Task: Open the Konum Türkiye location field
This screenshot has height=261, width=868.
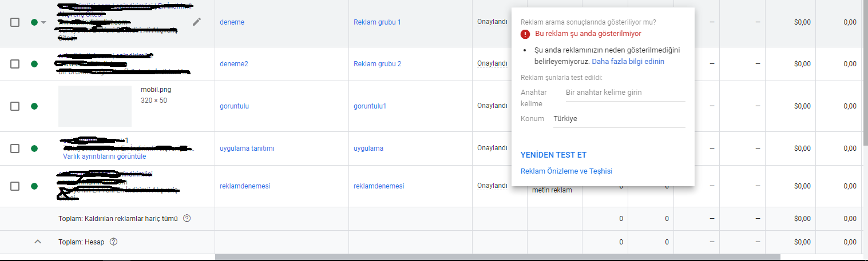Action: coord(619,119)
